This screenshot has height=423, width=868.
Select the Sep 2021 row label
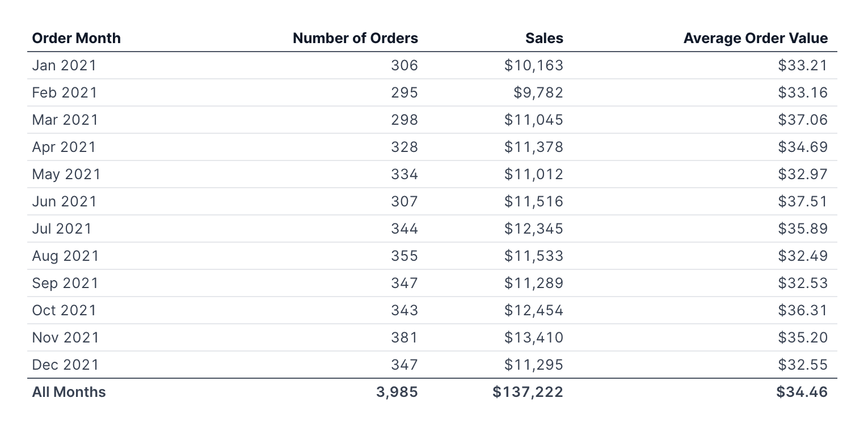point(65,283)
